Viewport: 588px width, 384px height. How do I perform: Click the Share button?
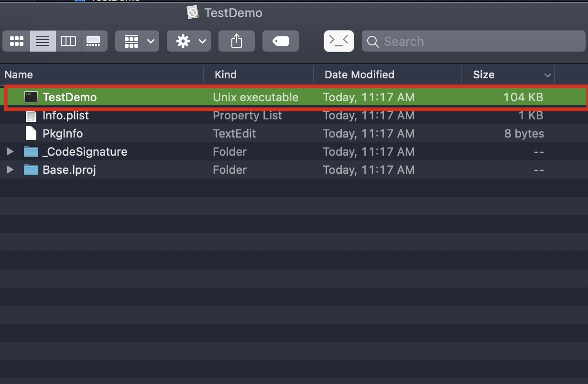point(237,41)
